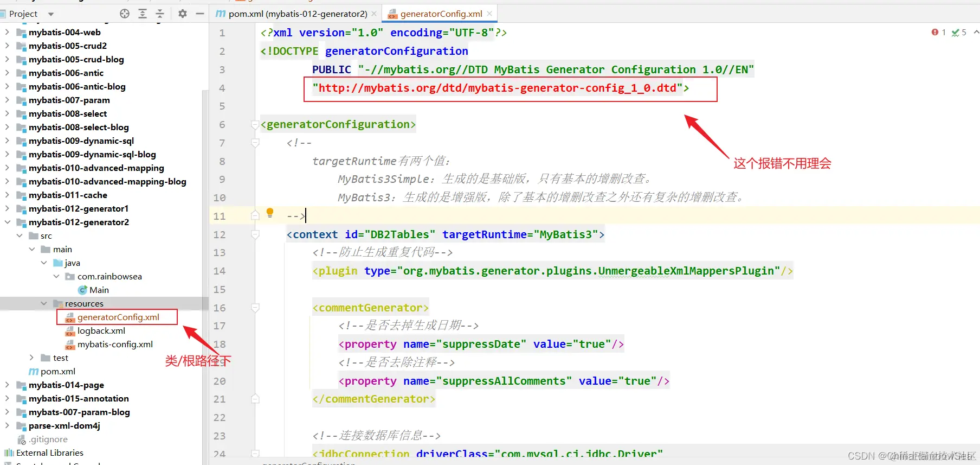
Task: Expand mybatis-004-web module
Action: [x=7, y=33]
